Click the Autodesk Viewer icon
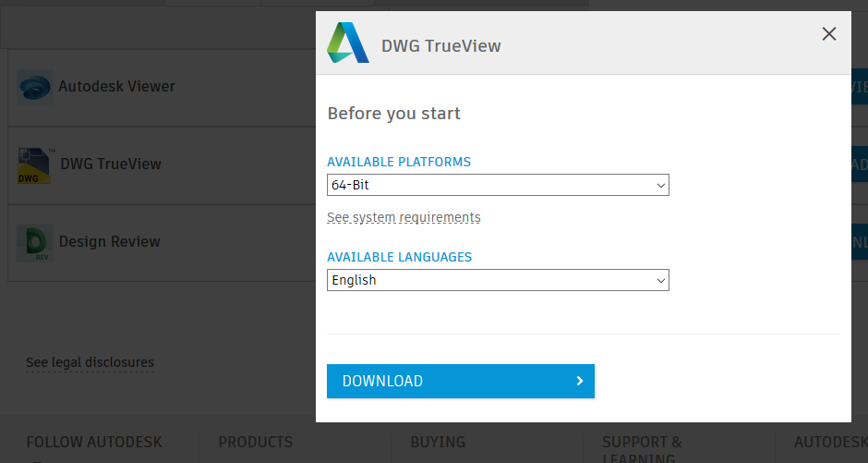The height and width of the screenshot is (463, 868). coord(35,88)
